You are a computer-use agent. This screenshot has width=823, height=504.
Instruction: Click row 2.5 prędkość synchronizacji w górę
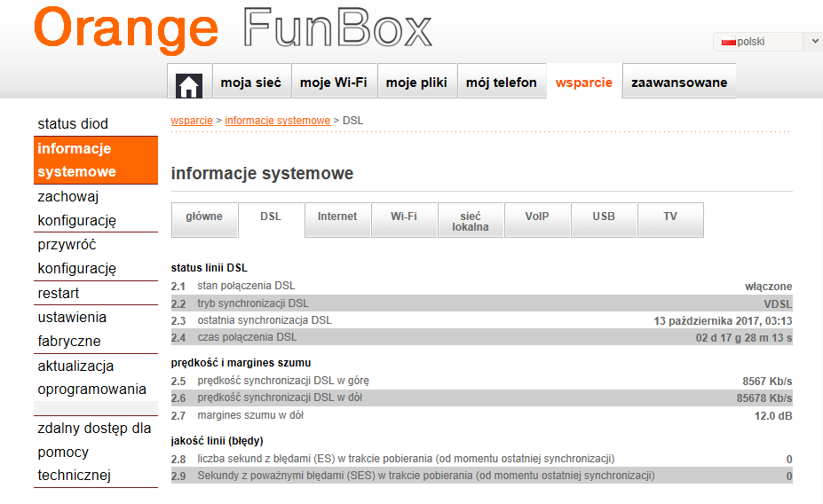482,382
